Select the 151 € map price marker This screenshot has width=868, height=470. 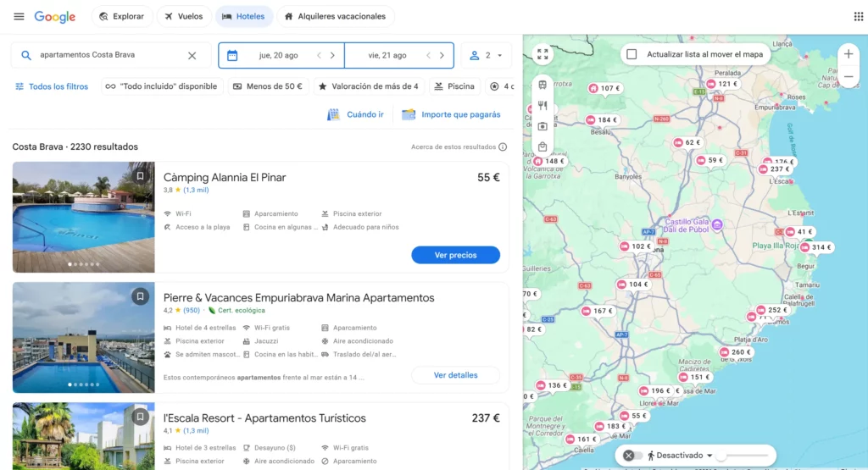(x=695, y=377)
